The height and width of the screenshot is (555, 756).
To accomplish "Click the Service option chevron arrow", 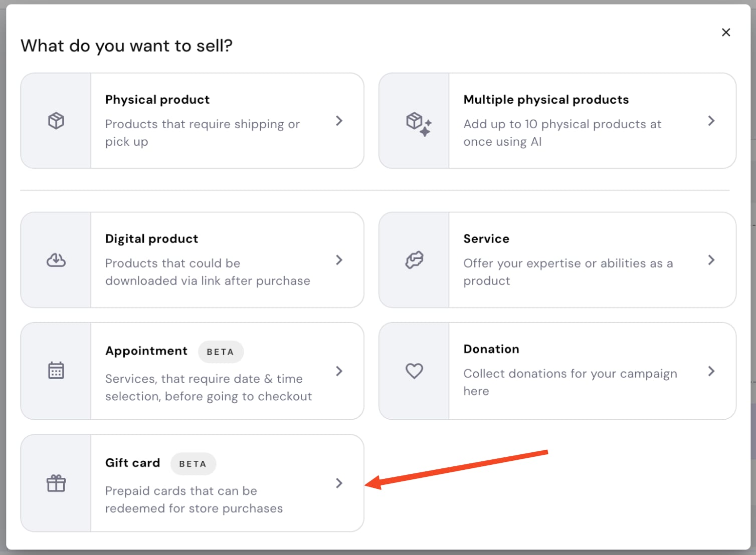I will click(711, 260).
